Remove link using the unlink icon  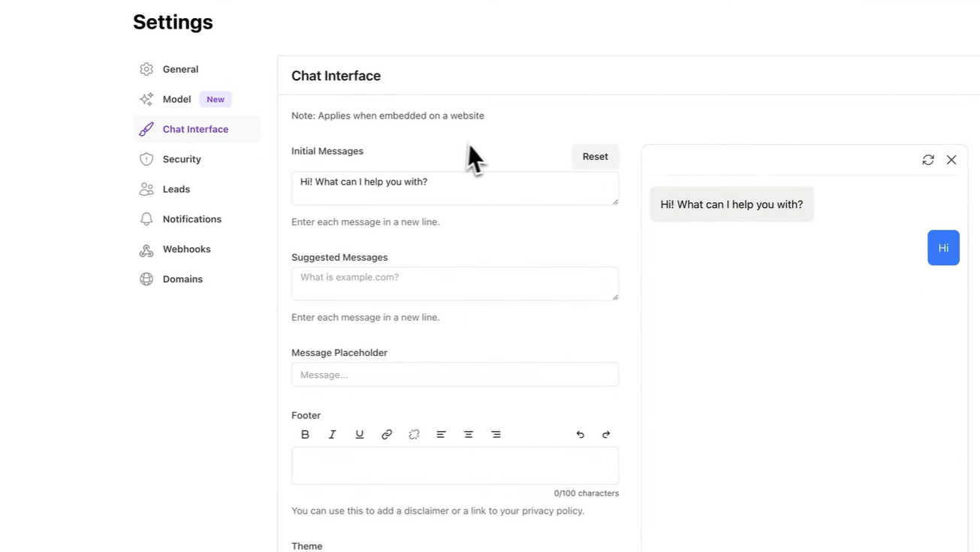(x=414, y=434)
